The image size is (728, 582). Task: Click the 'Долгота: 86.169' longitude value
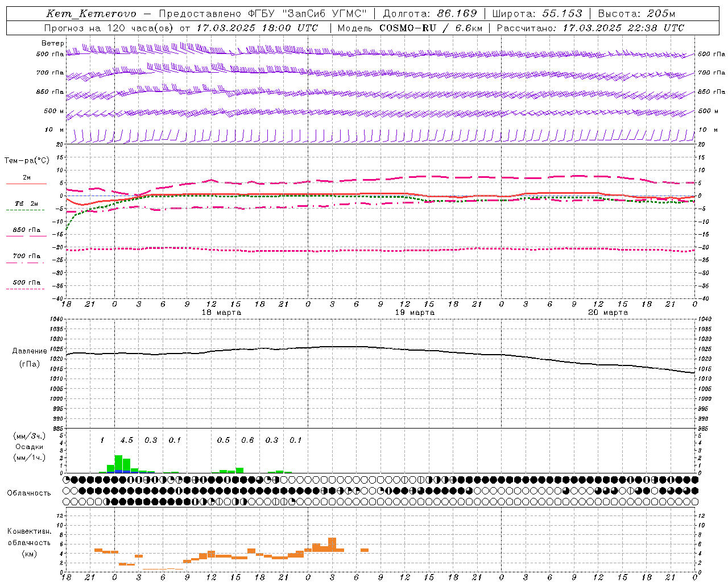pos(430,14)
